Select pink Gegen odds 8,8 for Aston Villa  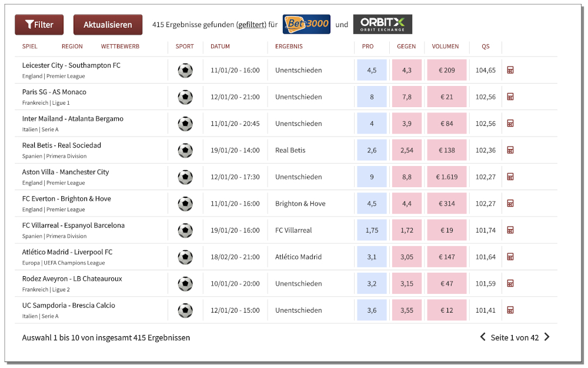407,177
